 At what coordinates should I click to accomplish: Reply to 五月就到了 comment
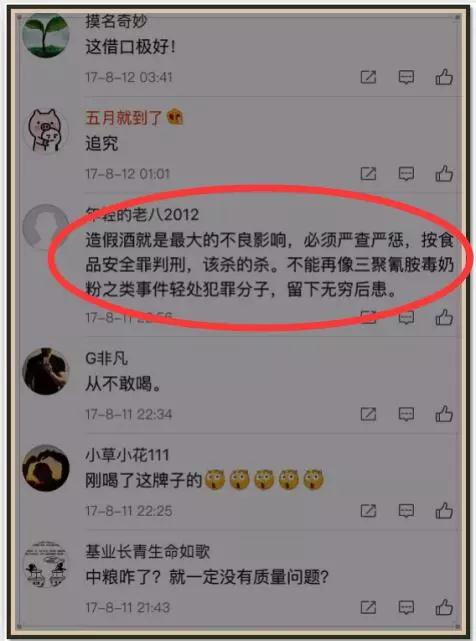[406, 174]
